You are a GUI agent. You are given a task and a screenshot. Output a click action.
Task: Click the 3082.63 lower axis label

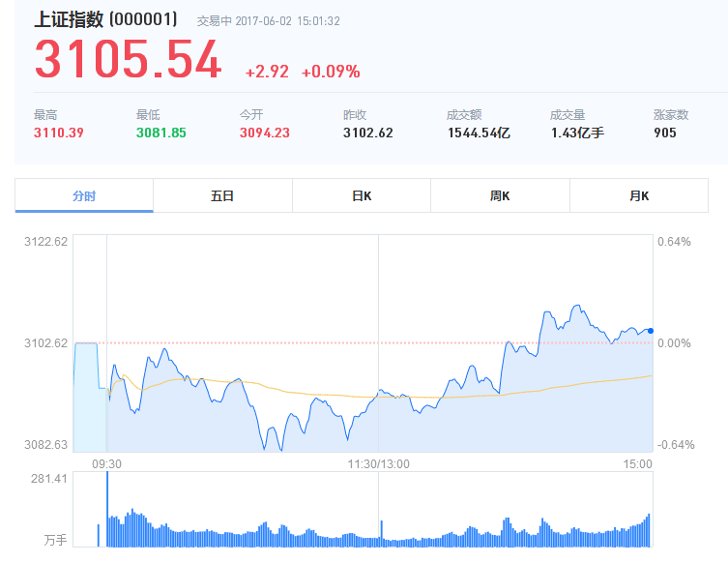46,445
